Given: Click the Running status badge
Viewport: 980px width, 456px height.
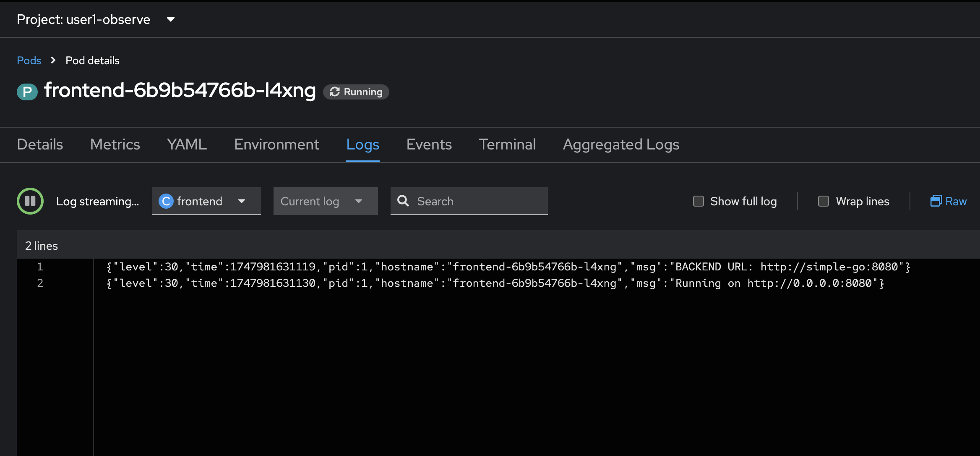Looking at the screenshot, I should pyautogui.click(x=356, y=92).
